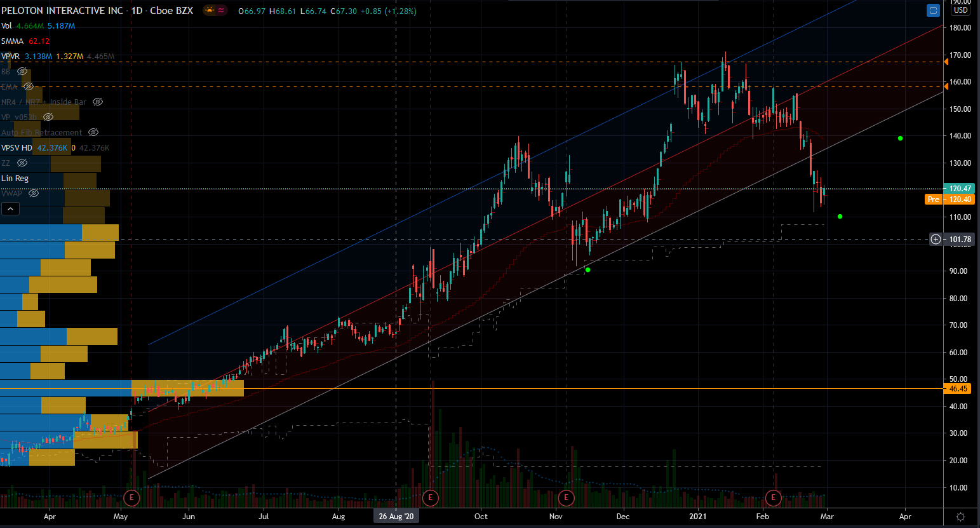980x528 pixels.
Task: Open chart settings gear icon
Action: click(x=960, y=517)
